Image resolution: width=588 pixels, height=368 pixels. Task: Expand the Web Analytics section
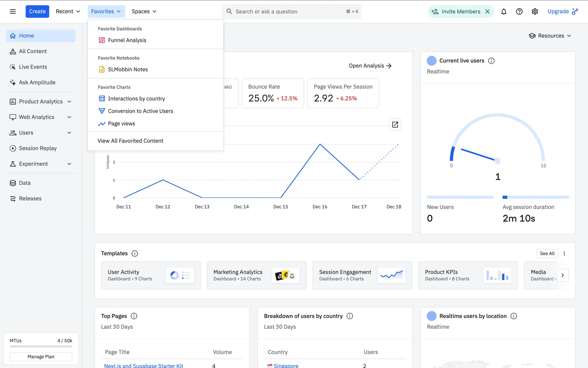(x=69, y=117)
